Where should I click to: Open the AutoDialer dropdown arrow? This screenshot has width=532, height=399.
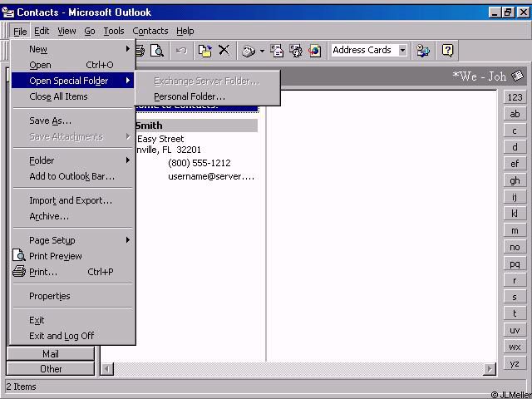pyautogui.click(x=262, y=51)
